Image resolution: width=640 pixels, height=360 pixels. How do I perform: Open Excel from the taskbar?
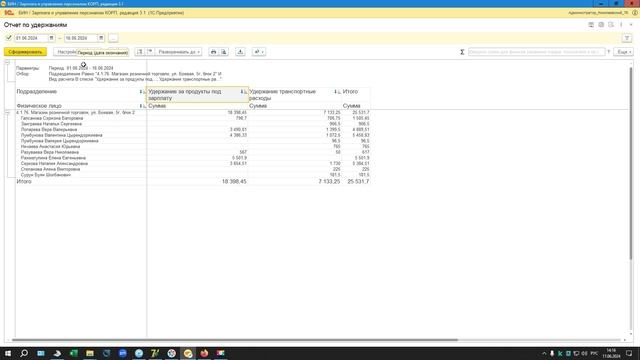pos(73,353)
